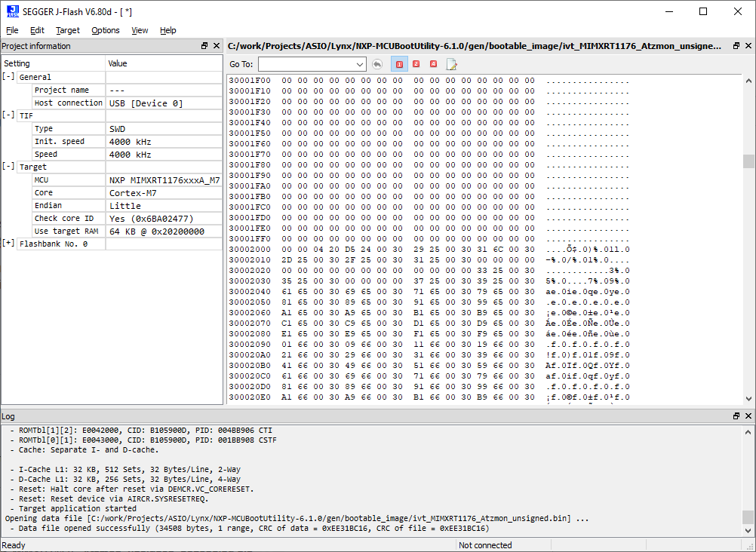Viewport: 756px width, 552px height.
Task: Collapse the Target section
Action: (8, 167)
